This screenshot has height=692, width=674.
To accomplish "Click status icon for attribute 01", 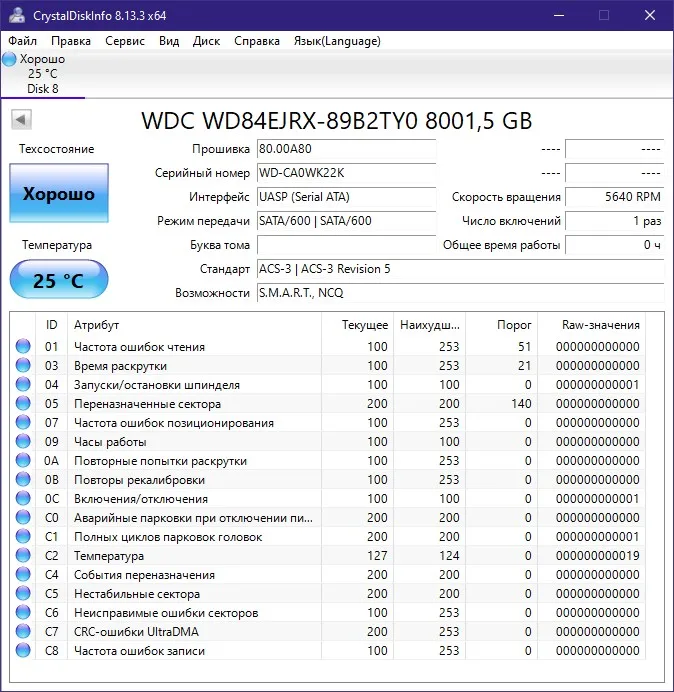I will tap(23, 346).
